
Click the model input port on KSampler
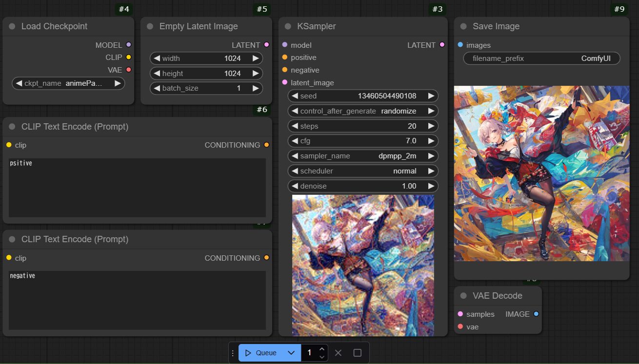pyautogui.click(x=285, y=45)
